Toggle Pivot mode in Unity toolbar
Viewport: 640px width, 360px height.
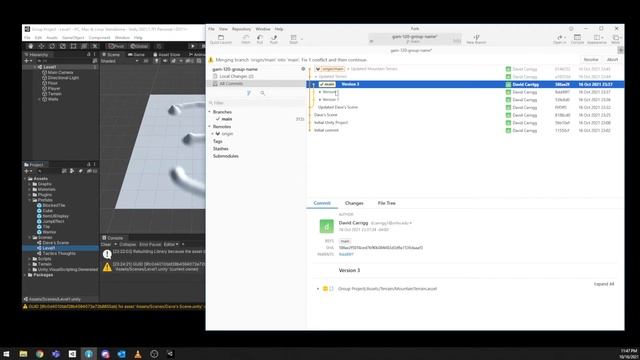[x=116, y=46]
